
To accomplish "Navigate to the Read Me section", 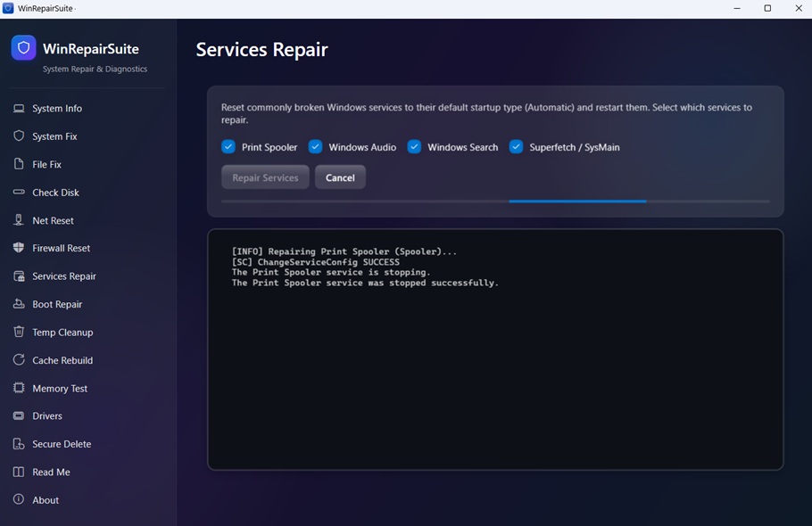I will [18, 472].
